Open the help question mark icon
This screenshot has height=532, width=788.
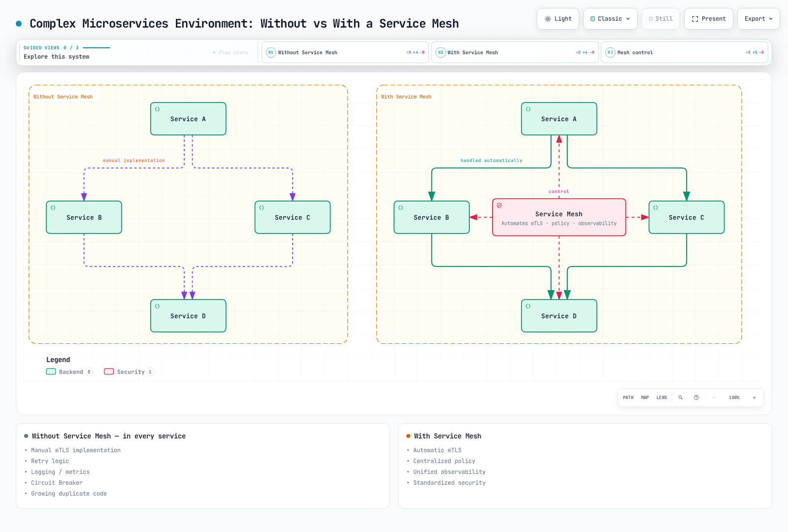[x=696, y=398]
